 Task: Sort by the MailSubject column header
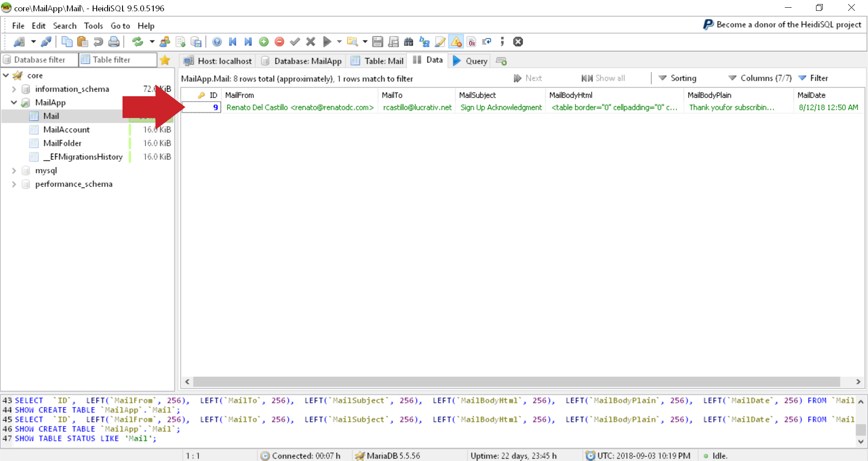pyautogui.click(x=500, y=95)
